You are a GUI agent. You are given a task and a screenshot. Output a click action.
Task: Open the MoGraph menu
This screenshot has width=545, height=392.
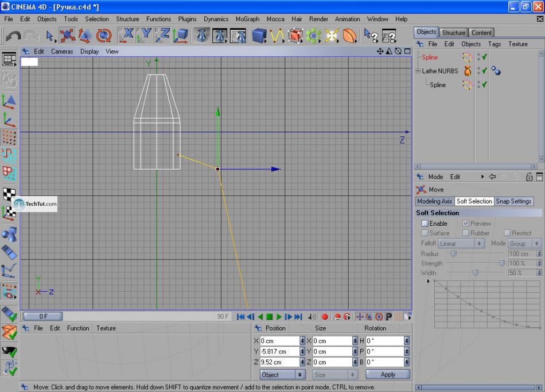click(247, 19)
